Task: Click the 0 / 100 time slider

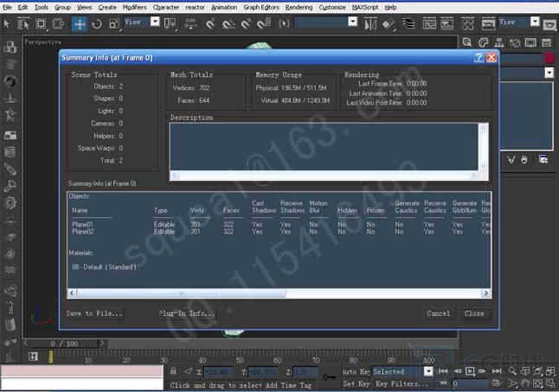Action: click(x=64, y=344)
